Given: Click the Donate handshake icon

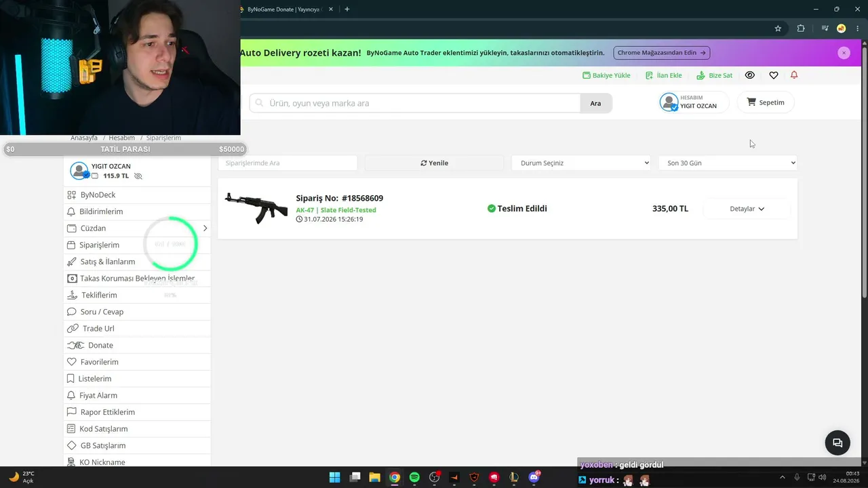Looking at the screenshot, I should point(75,345).
